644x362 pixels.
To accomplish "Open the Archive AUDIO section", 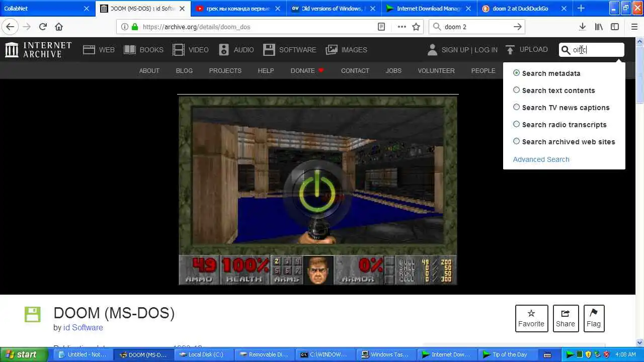I will click(236, 50).
